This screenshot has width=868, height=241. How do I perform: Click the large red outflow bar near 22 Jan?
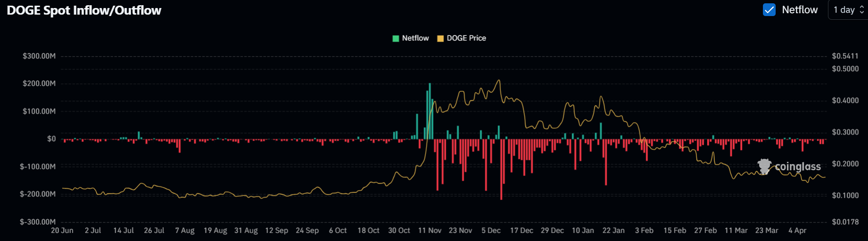coord(606,162)
